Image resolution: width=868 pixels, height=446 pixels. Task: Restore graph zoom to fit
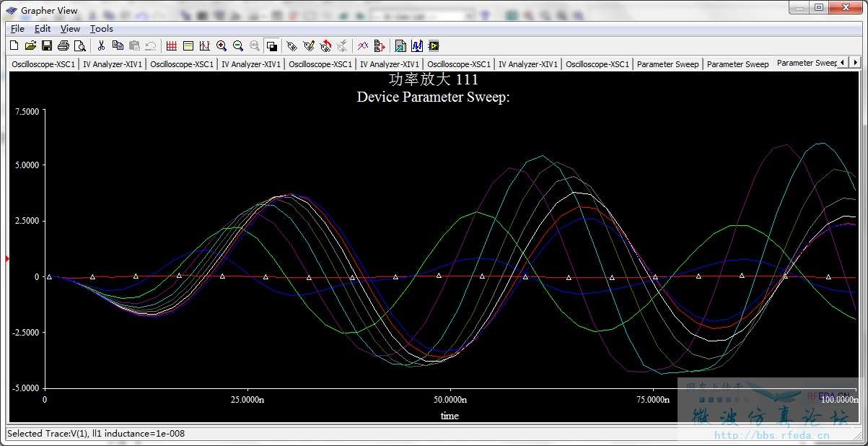[x=255, y=45]
